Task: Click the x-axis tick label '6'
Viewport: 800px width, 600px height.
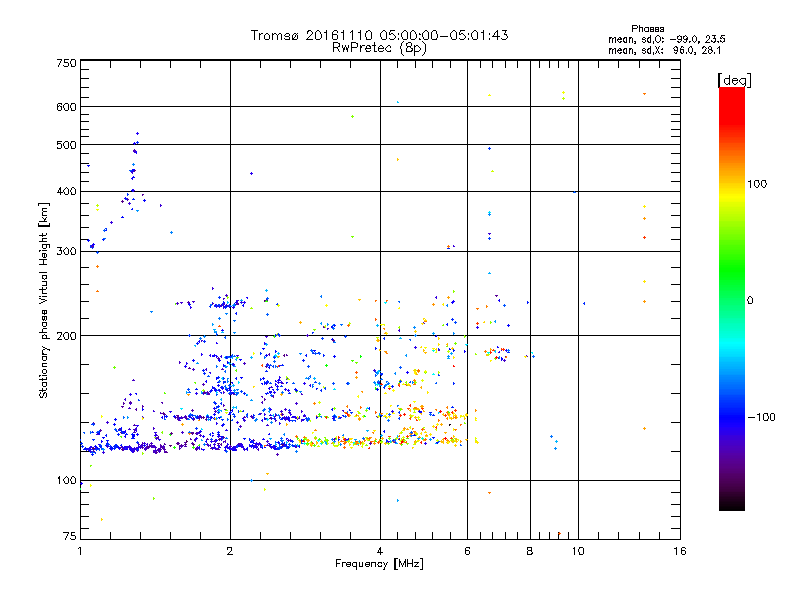Action: pyautogui.click(x=467, y=551)
